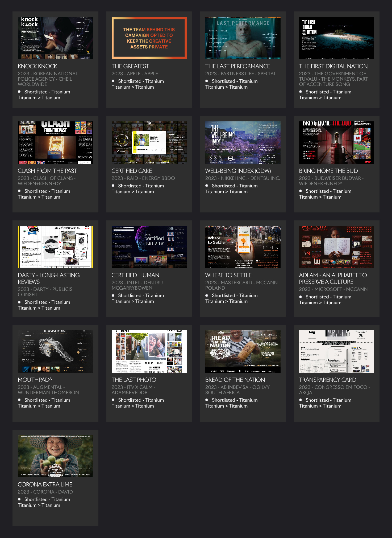Click the CERTIFIED CARE title link
Image resolution: width=392 pixels, height=538 pixels.
132,171
